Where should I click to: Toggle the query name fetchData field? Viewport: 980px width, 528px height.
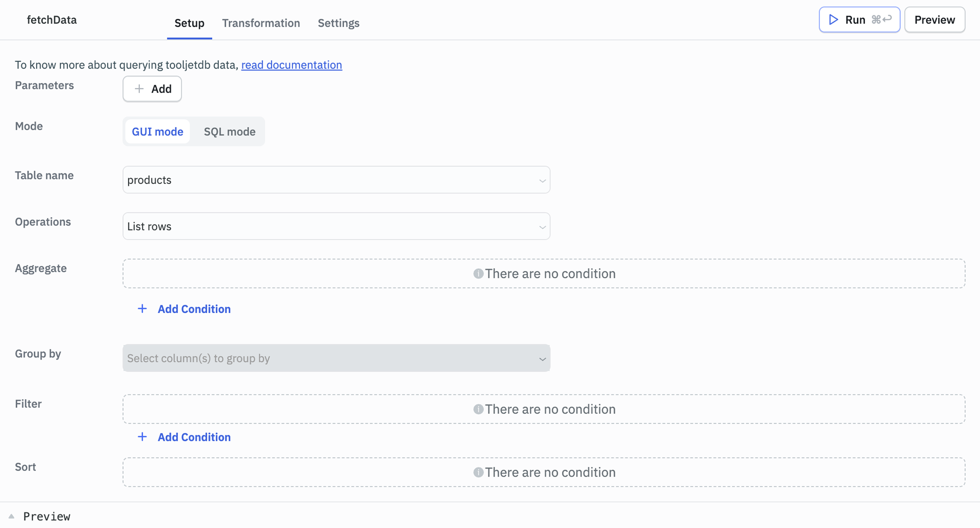point(52,19)
